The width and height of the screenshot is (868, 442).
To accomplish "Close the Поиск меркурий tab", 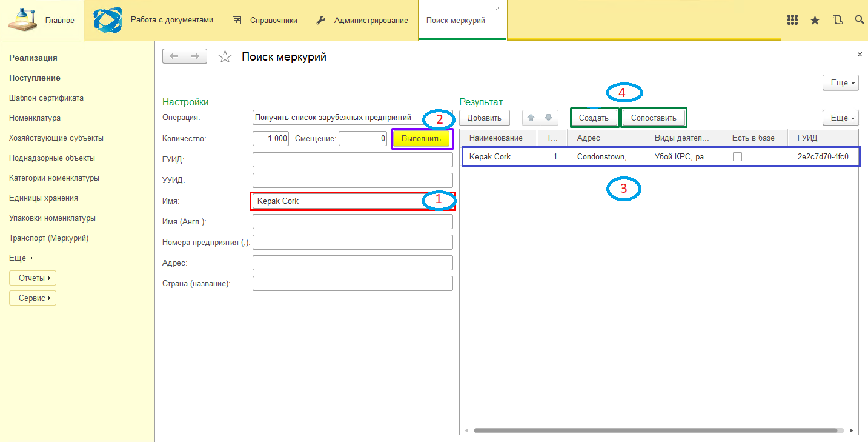I will pyautogui.click(x=498, y=8).
